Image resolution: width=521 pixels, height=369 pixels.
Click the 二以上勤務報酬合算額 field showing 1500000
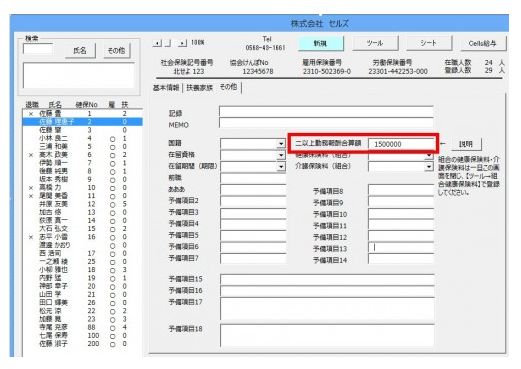[x=401, y=144]
